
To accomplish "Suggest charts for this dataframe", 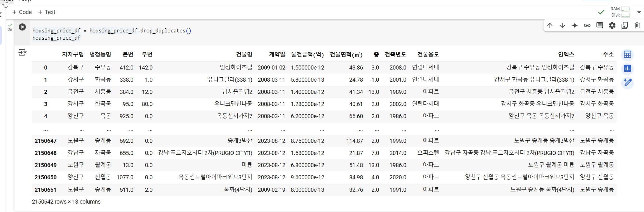I will tap(627, 68).
